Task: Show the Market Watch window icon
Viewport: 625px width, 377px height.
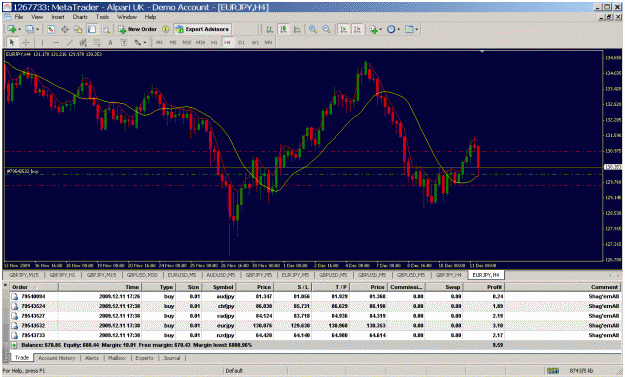Action: (x=51, y=29)
